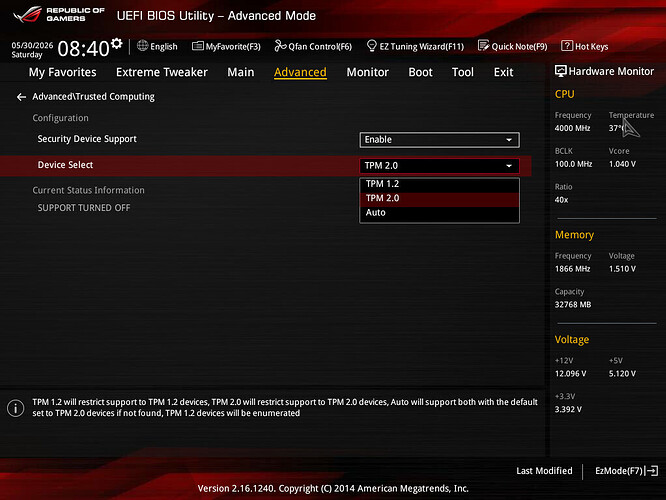Click Qfan Control(F6) label

(x=320, y=46)
